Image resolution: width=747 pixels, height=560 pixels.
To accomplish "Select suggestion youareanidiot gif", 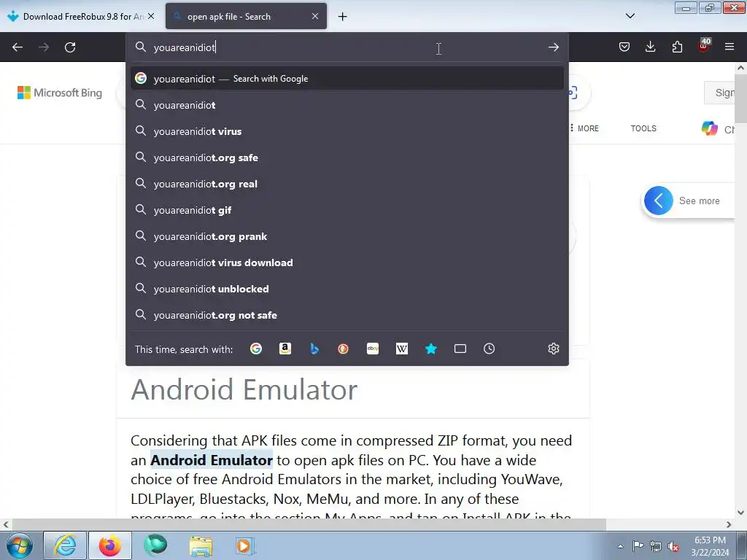I will [x=347, y=209].
